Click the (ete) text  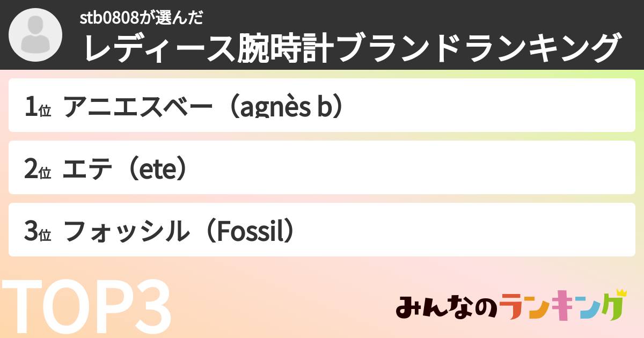(x=159, y=170)
